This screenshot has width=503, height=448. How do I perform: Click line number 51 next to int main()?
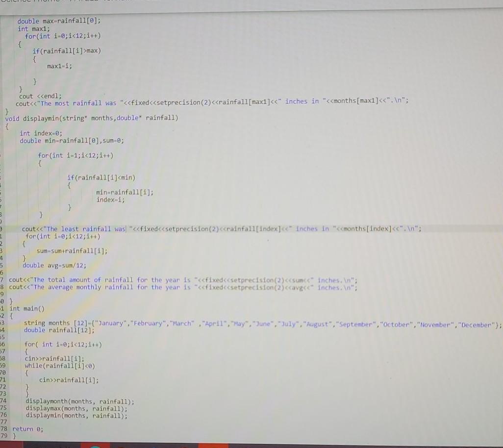(2, 309)
